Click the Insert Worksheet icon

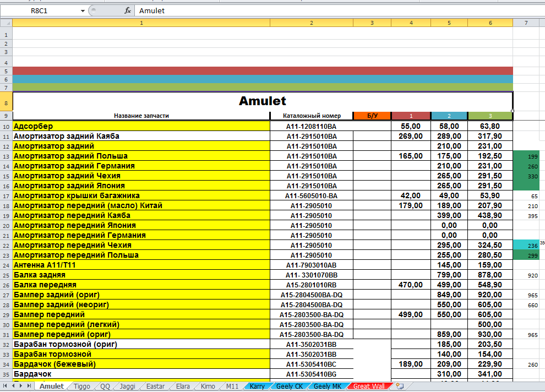(x=400, y=386)
